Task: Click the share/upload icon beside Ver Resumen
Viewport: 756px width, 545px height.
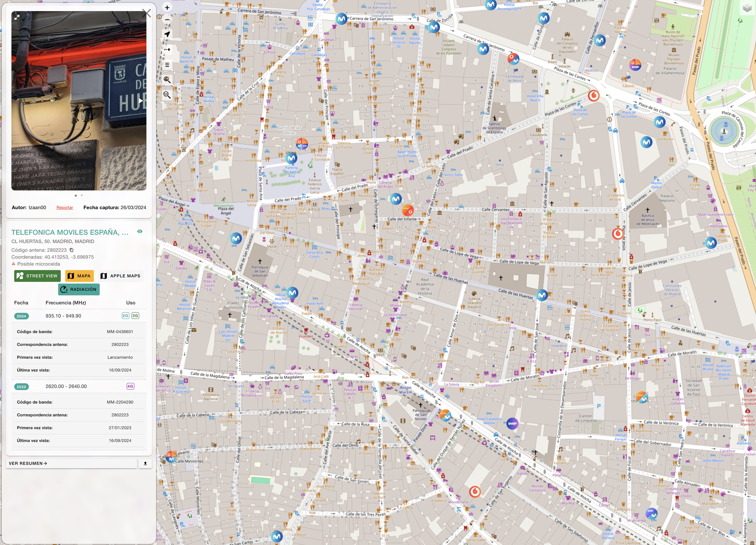Action: [145, 463]
